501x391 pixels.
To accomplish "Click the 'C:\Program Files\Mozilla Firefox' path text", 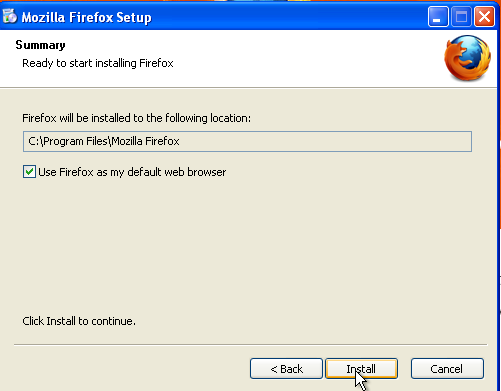I will pos(104,141).
